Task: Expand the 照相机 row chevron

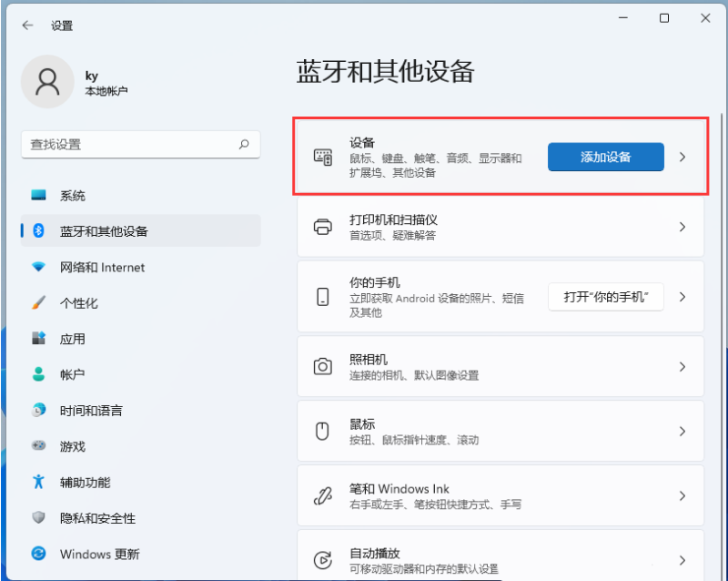Action: click(682, 366)
